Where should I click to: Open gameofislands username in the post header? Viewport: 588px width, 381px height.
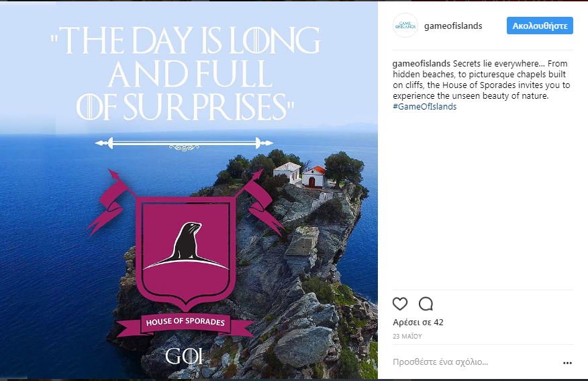(x=453, y=26)
